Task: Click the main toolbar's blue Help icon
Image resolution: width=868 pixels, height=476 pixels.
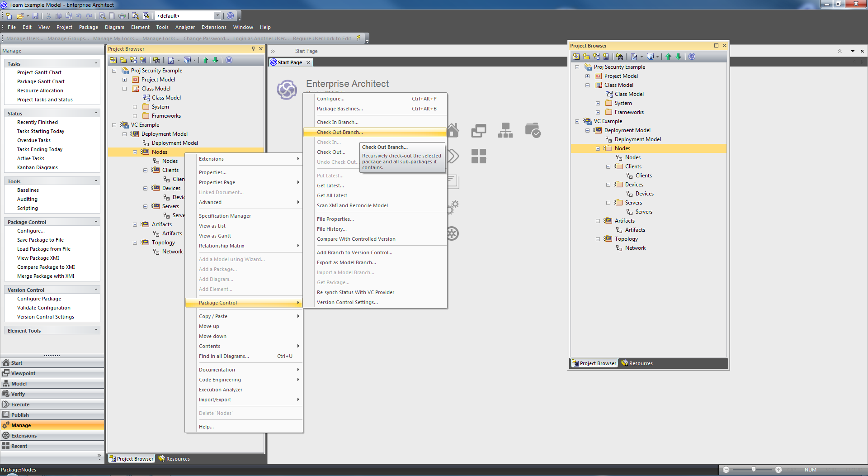Action: (231, 16)
